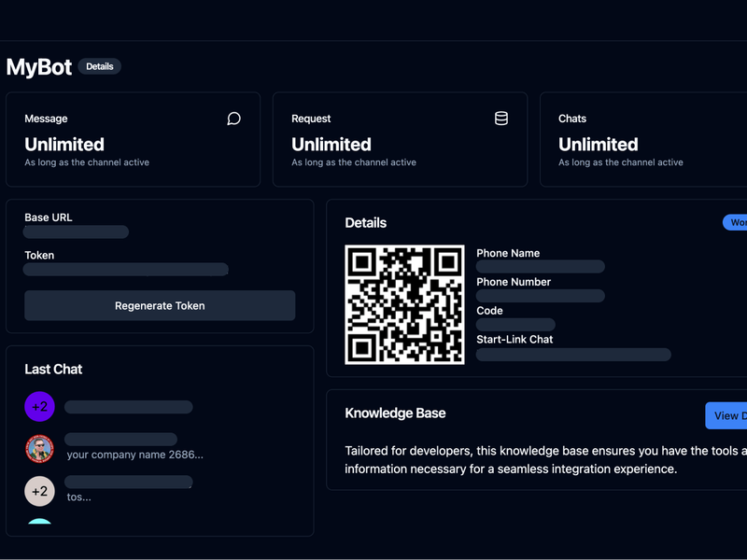The image size is (747, 560).
Task: Click the Code field in Details
Action: pos(515,325)
